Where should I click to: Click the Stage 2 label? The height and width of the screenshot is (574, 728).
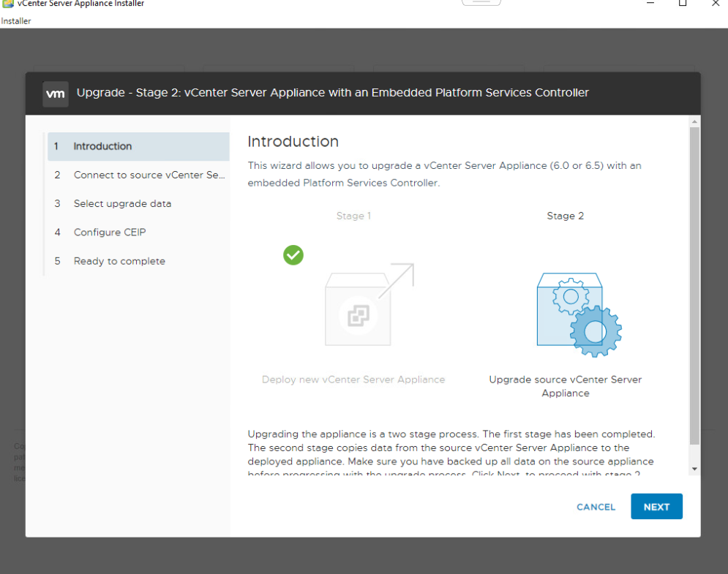point(565,216)
